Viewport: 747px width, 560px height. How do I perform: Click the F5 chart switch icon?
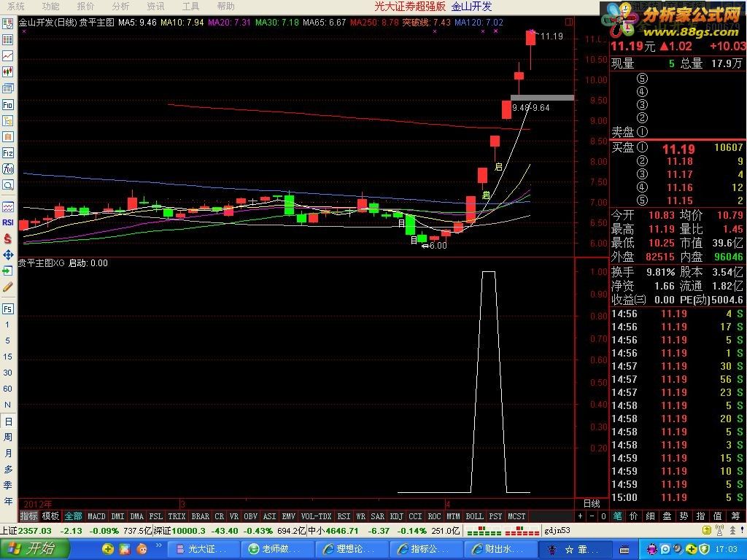tap(8, 309)
